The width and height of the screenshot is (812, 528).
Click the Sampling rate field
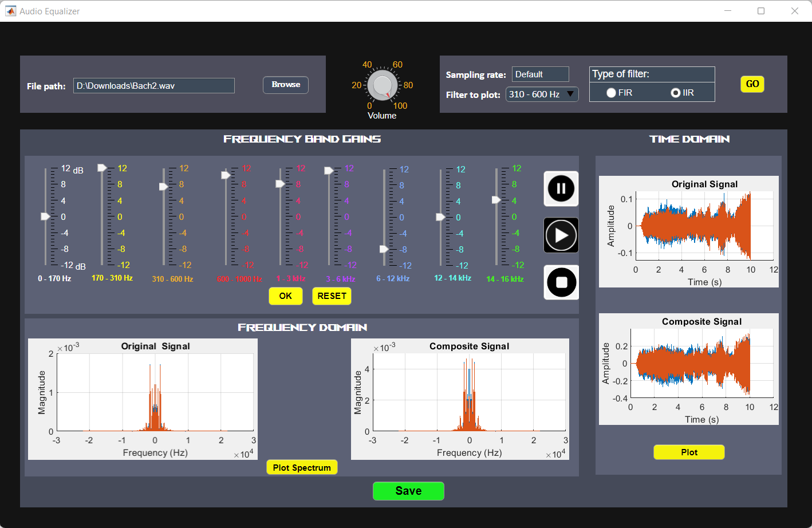click(x=539, y=74)
